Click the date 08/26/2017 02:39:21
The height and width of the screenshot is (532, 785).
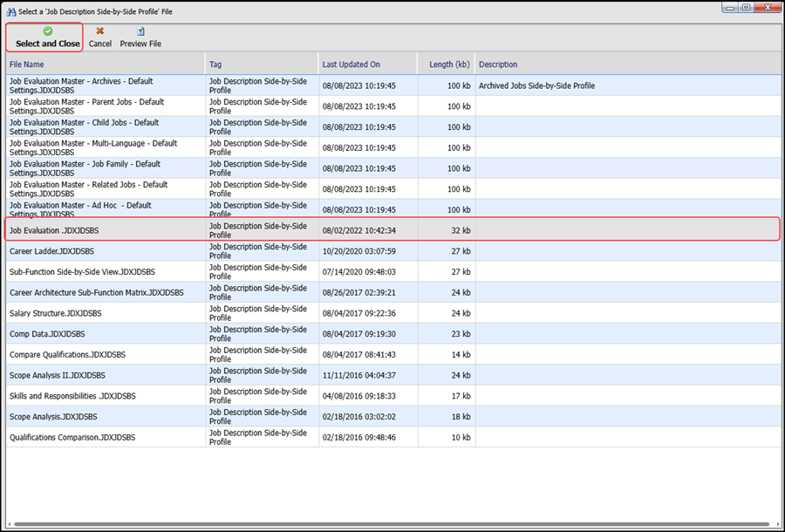[x=359, y=292]
